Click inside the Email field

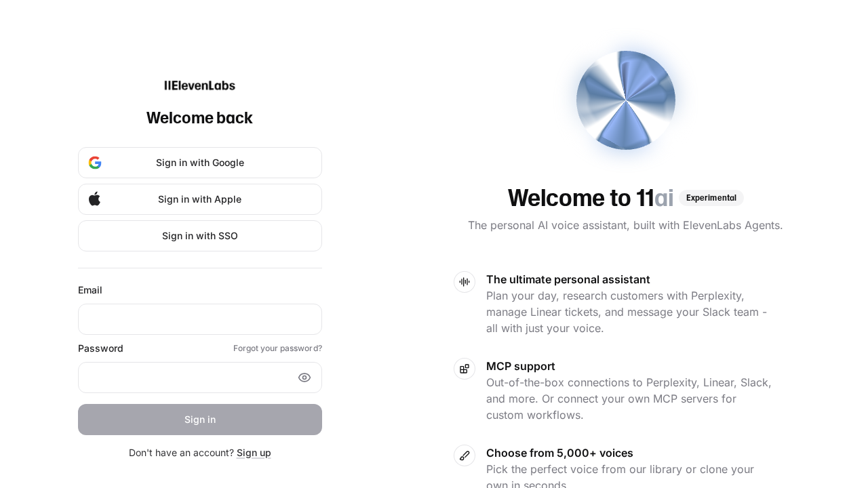[199, 319]
